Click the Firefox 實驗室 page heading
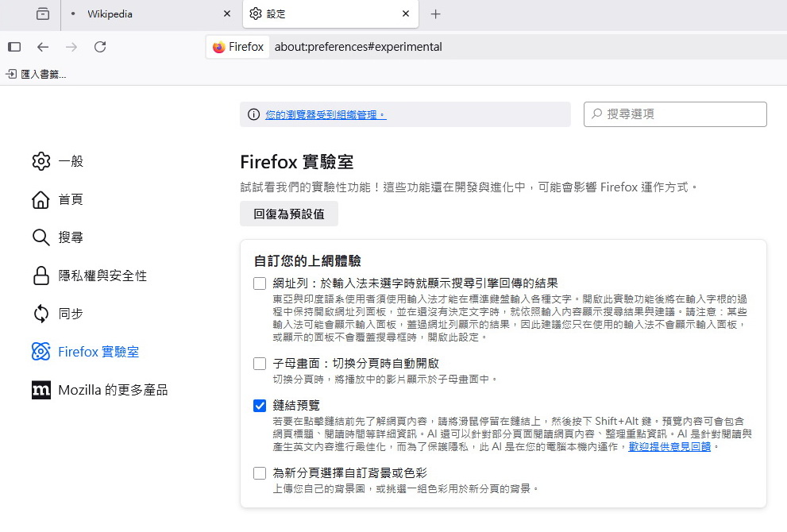The width and height of the screenshot is (787, 532). (297, 162)
